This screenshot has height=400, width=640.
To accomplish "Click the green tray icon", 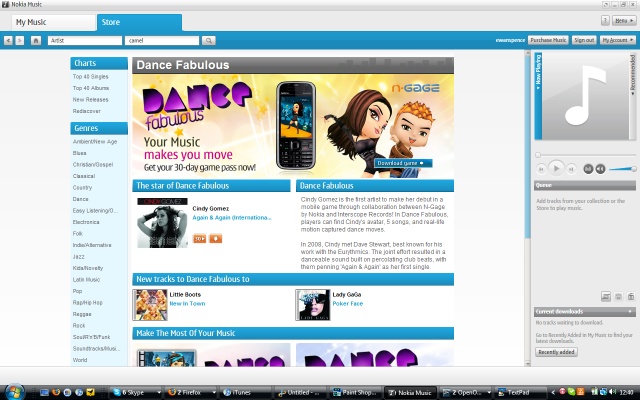I will click(571, 392).
